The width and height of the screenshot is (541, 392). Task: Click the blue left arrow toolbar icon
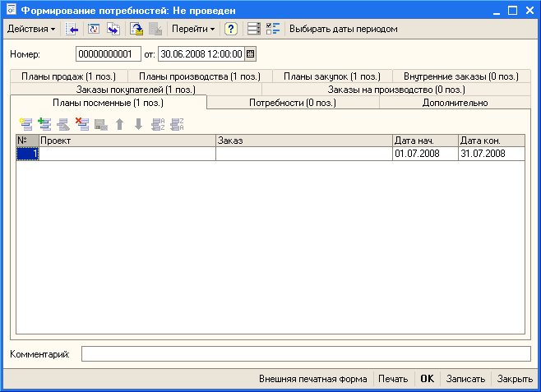coord(72,29)
